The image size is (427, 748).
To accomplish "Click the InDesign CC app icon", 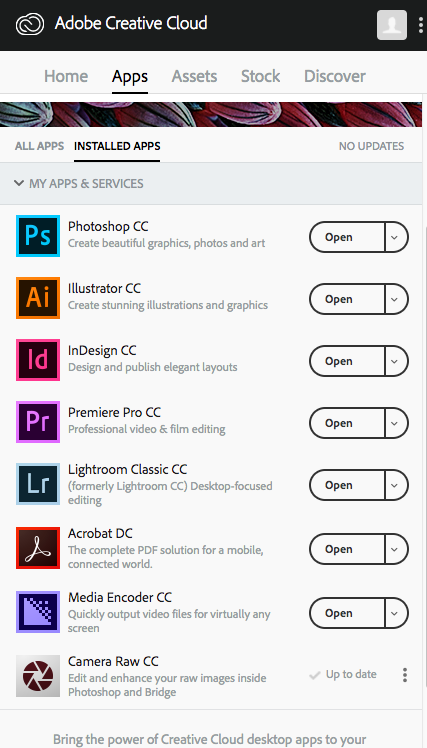I will (38, 360).
